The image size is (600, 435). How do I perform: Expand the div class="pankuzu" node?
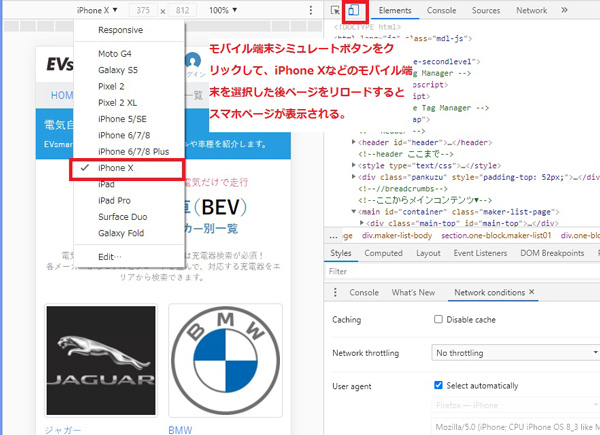(x=354, y=177)
